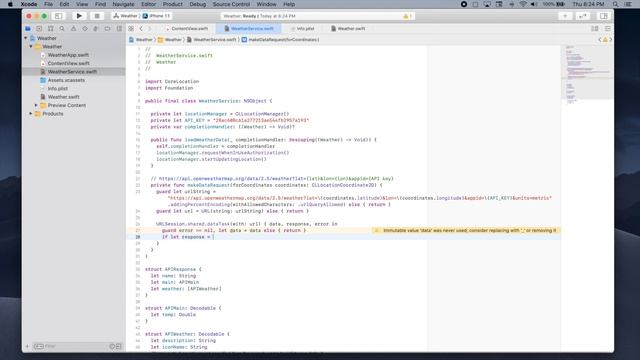The height and width of the screenshot is (360, 640).
Task: Select the Test navigator diamond icon
Action: (x=85, y=29)
